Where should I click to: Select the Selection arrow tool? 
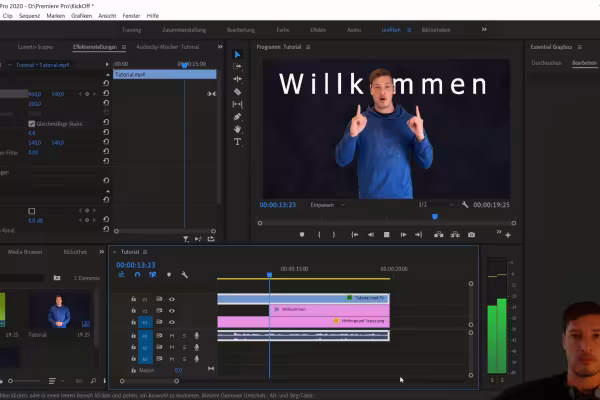pos(237,54)
